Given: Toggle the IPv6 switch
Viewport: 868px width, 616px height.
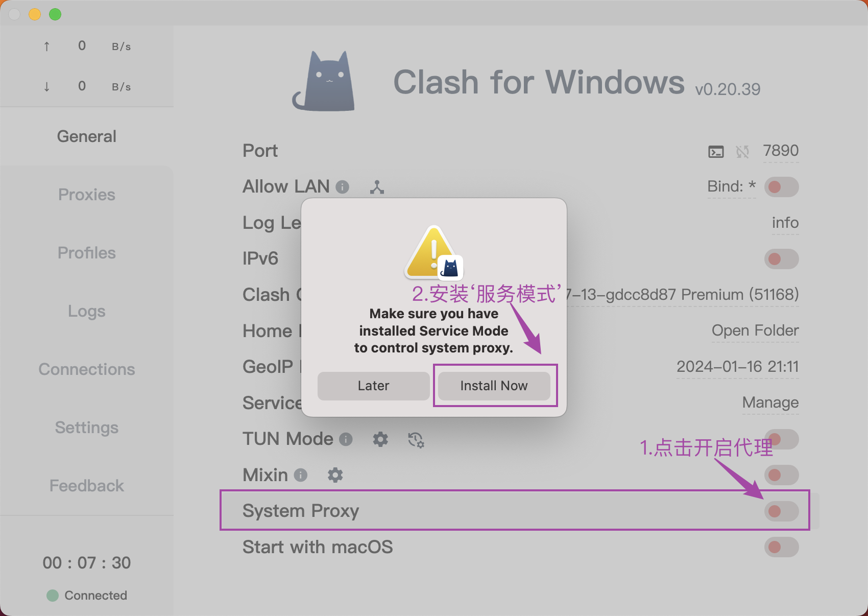Looking at the screenshot, I should (781, 259).
